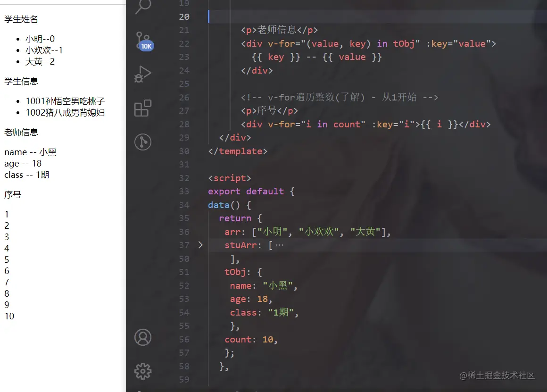Click the v-for 'i in count' div line
This screenshot has width=547, height=392.
365,124
